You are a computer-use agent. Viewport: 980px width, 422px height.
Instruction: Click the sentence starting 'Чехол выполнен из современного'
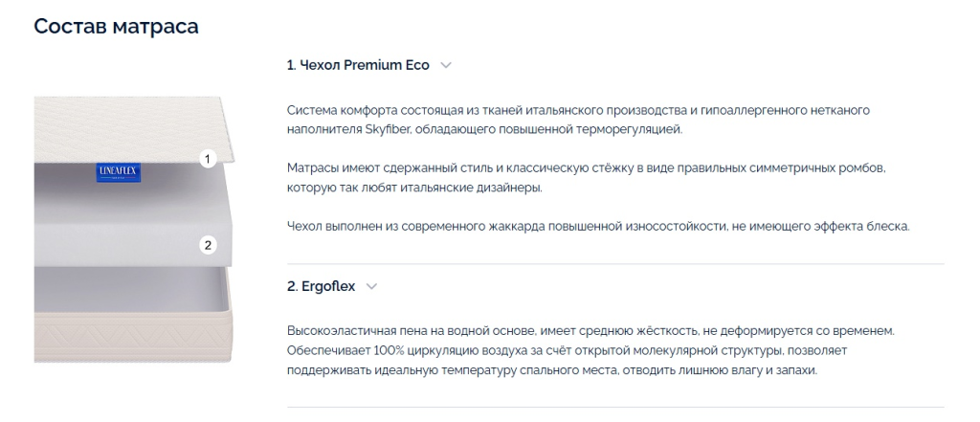tap(598, 227)
